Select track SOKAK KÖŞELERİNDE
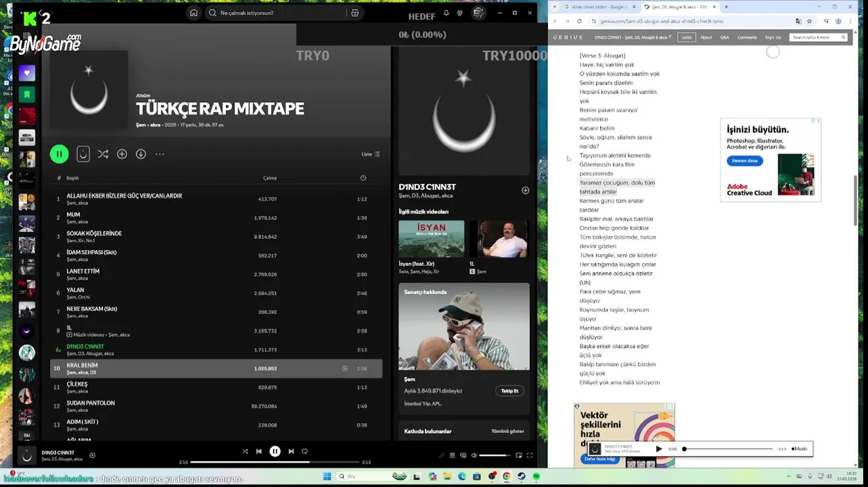The image size is (868, 487). click(x=216, y=236)
